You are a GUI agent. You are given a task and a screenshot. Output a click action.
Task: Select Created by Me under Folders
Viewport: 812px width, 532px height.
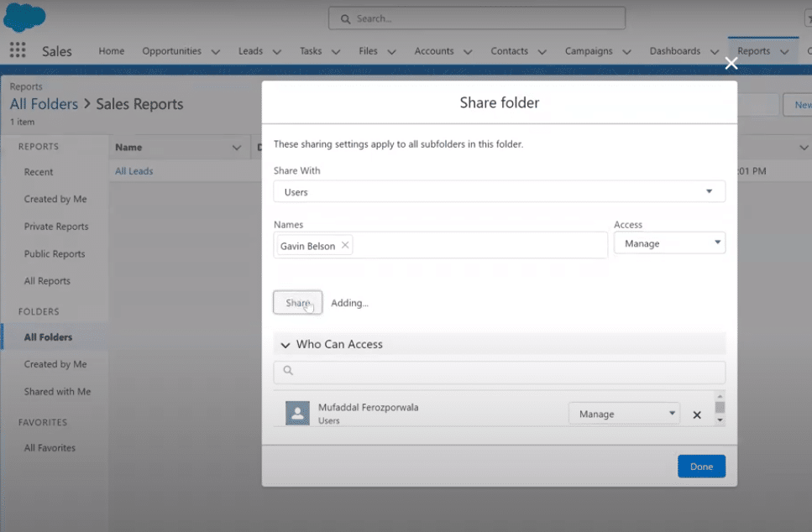55,364
